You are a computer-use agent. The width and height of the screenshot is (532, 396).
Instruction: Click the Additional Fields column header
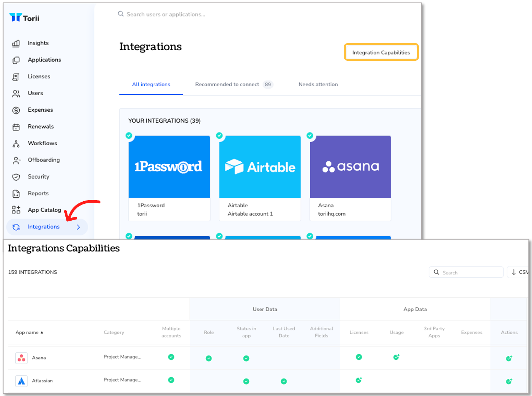322,332
